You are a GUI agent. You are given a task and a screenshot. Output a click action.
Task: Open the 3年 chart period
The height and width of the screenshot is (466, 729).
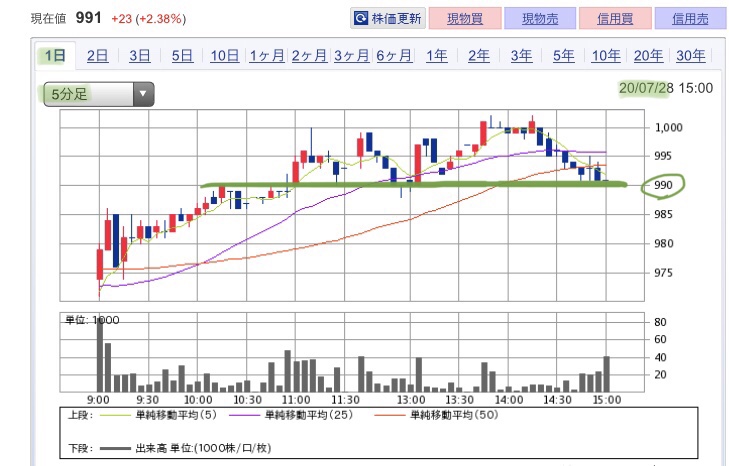pos(521,56)
